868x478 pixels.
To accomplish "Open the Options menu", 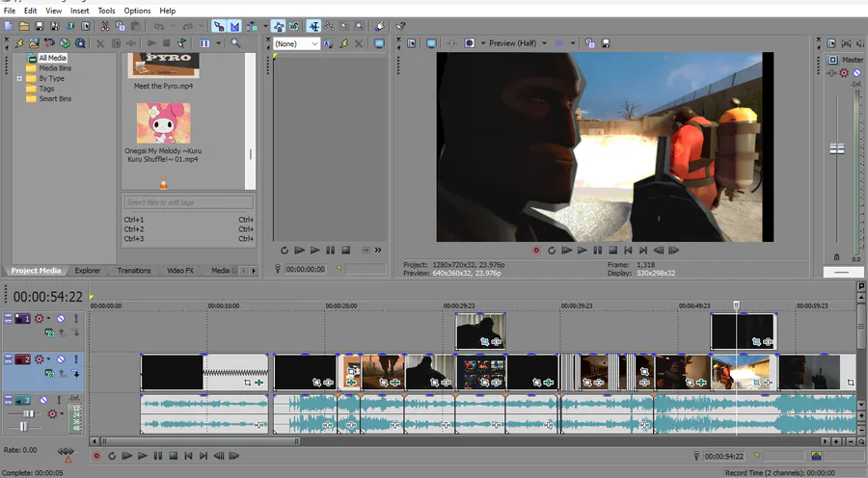I will 137,11.
